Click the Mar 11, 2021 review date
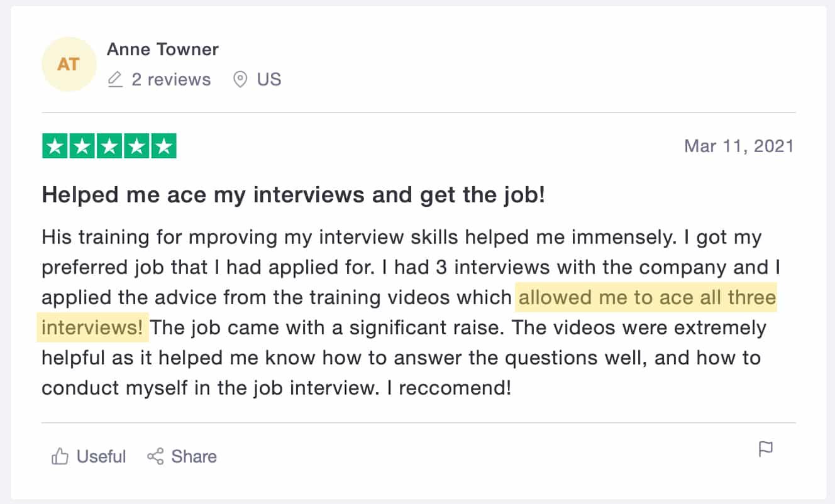The width and height of the screenshot is (835, 504). 739,146
